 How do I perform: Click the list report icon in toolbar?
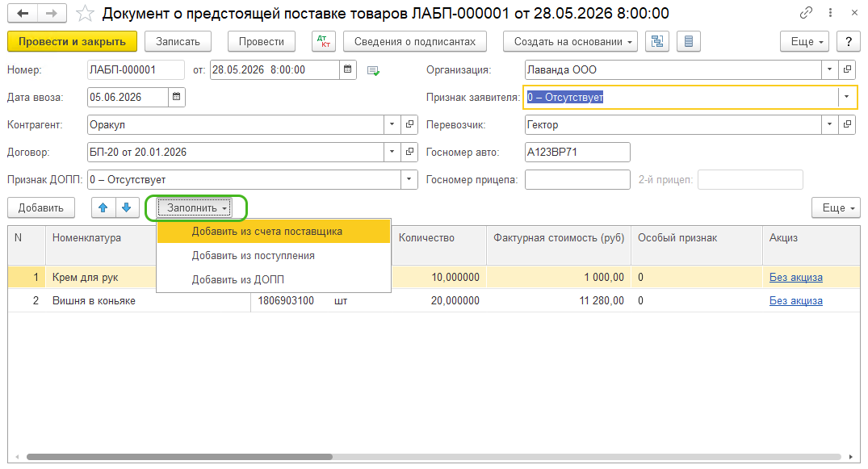tap(689, 41)
